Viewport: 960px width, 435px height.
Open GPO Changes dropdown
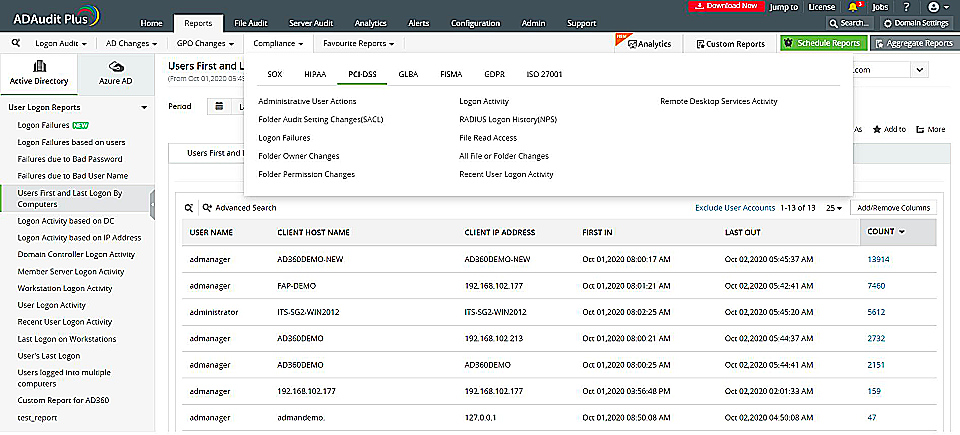pos(205,44)
